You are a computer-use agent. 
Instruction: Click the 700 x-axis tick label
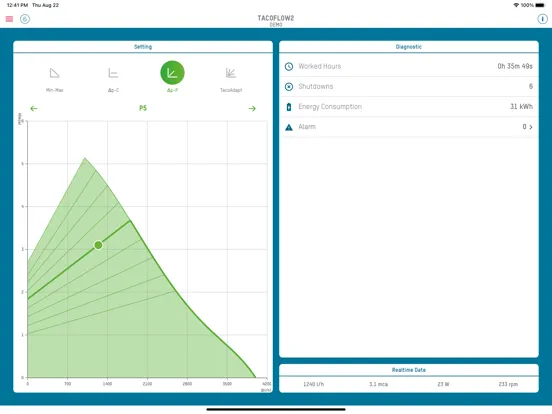pos(68,384)
